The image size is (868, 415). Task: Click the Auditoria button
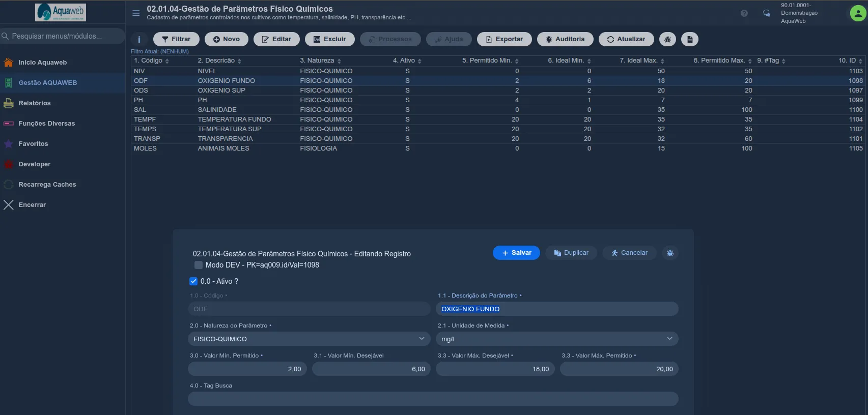(x=565, y=39)
